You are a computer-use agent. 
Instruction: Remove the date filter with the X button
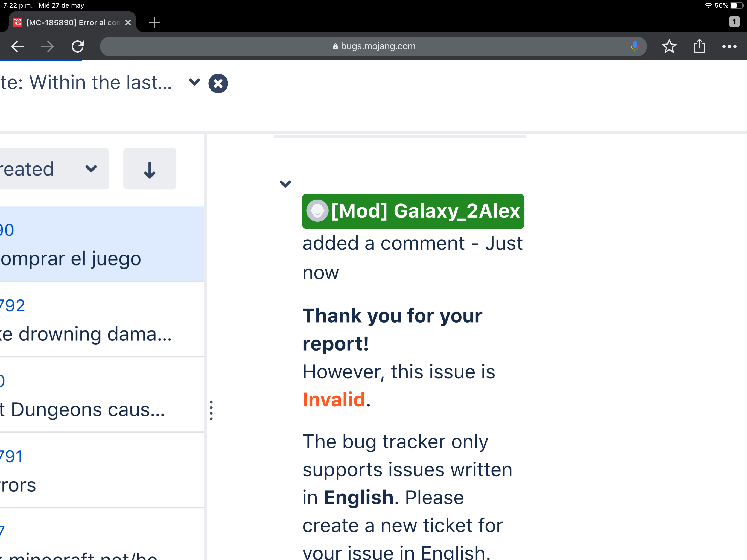218,83
